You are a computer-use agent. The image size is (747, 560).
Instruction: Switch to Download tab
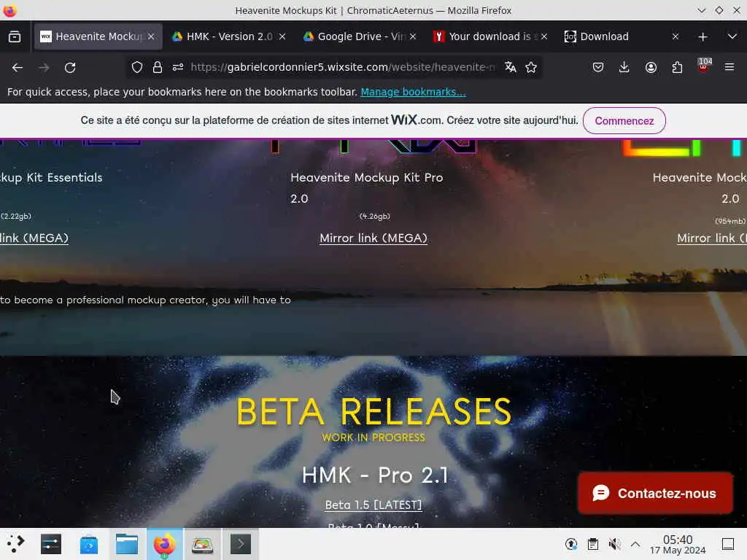point(622,36)
